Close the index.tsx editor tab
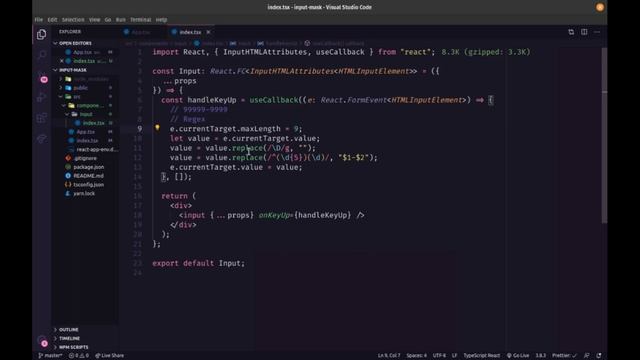This screenshot has width=640, height=360. click(x=208, y=32)
